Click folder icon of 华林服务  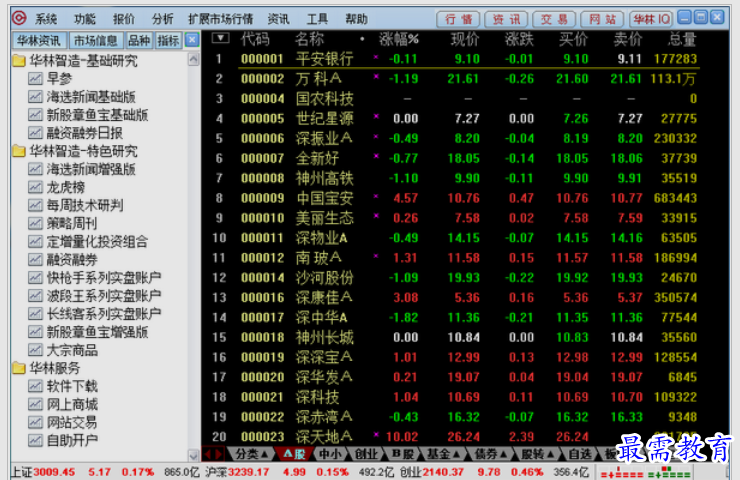[x=18, y=368]
